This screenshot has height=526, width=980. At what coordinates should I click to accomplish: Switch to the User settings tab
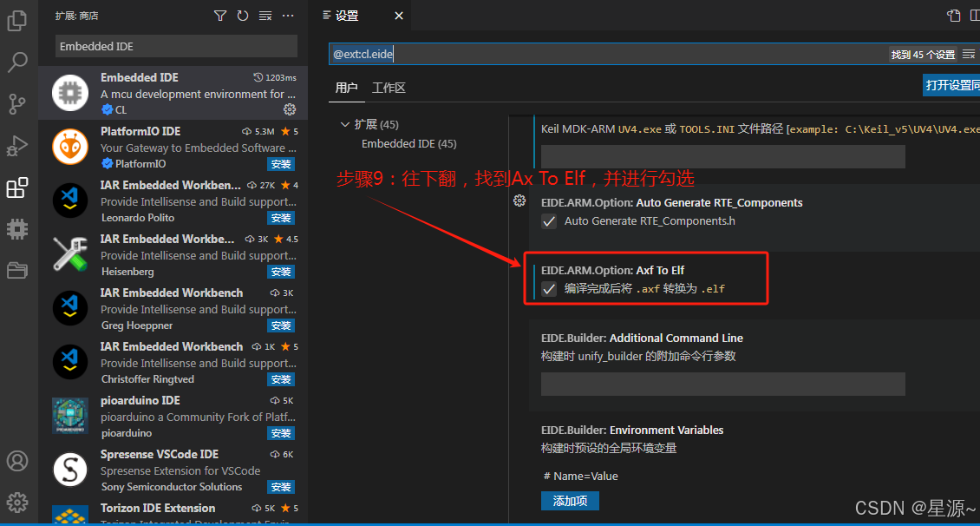click(346, 88)
